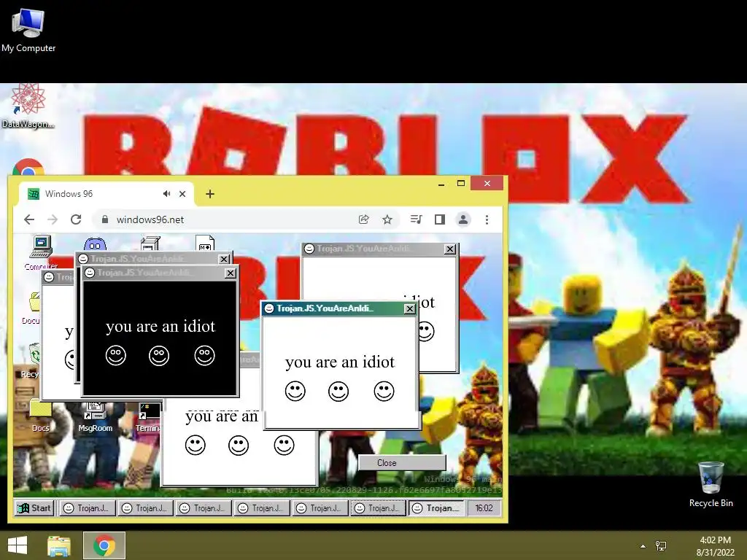This screenshot has width=747, height=560.
Task: Open My Computer desktop icon
Action: (28, 30)
